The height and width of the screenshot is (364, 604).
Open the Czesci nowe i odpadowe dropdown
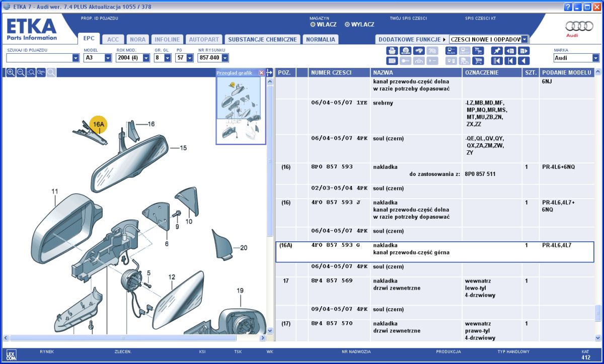point(524,39)
